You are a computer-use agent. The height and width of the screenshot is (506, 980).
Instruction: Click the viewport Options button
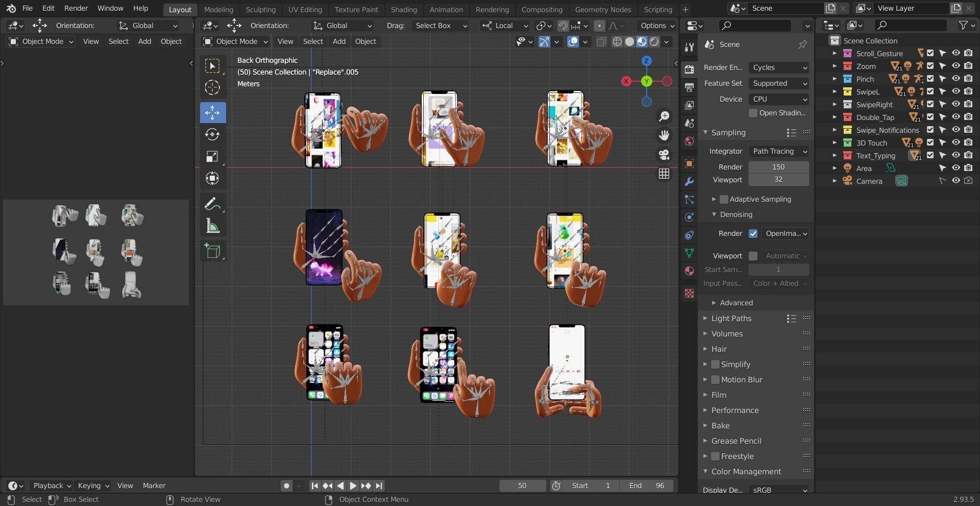(x=656, y=26)
